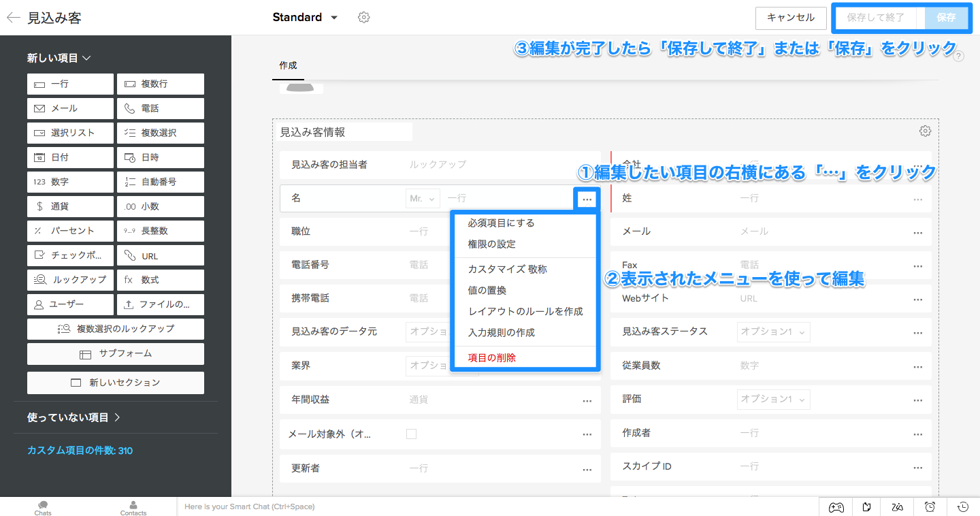Open the 見込み客情報 section settings gear
Image resolution: width=980 pixels, height=516 pixels.
point(925,131)
